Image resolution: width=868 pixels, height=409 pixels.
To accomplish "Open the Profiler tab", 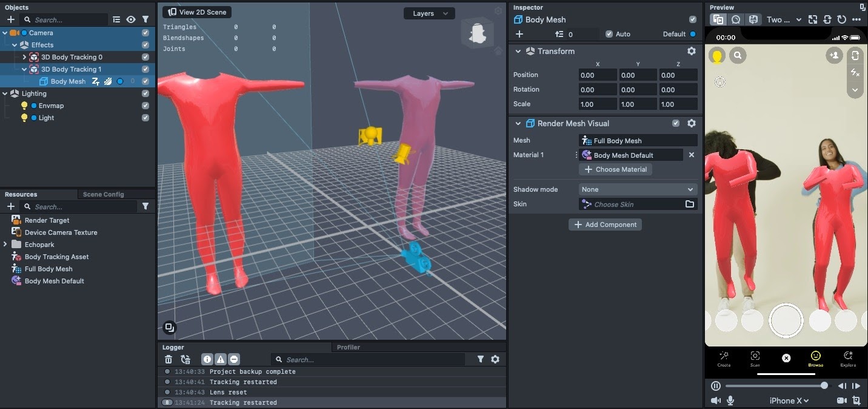I will (x=348, y=347).
